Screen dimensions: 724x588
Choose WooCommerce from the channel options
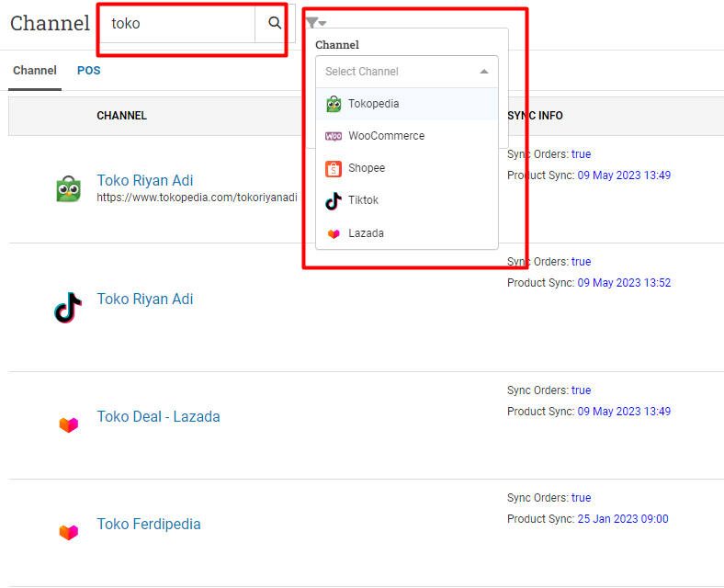click(x=407, y=136)
